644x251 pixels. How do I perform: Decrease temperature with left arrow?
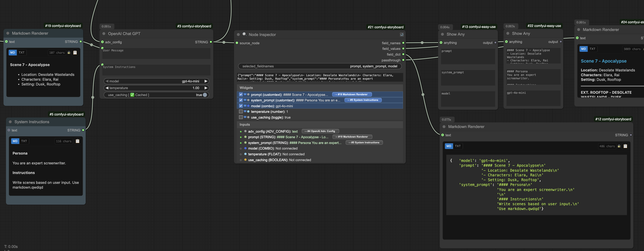tap(107, 88)
